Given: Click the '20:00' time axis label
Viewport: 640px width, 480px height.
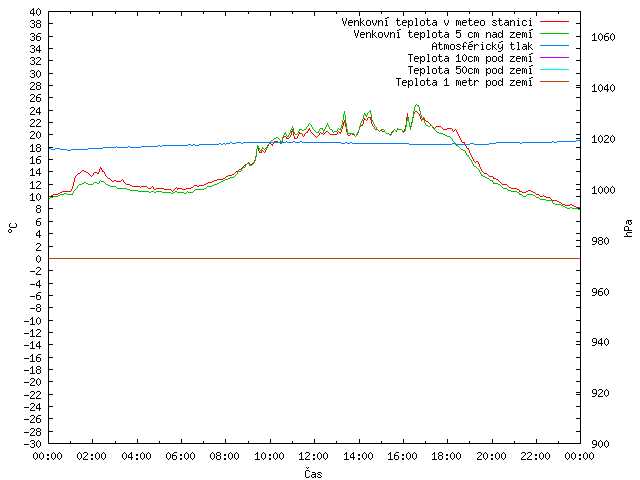Looking at the screenshot, I should (x=491, y=456).
